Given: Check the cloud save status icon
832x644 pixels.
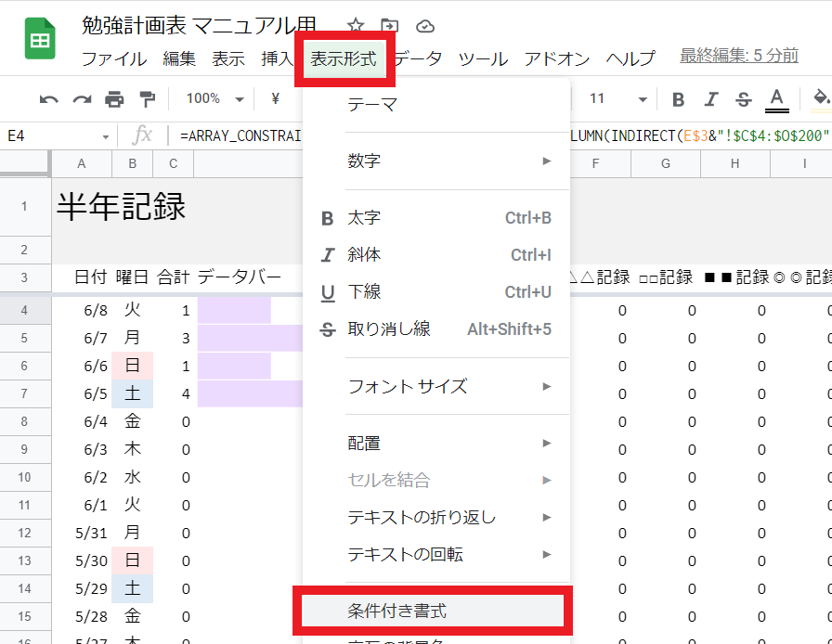Looking at the screenshot, I should [425, 26].
